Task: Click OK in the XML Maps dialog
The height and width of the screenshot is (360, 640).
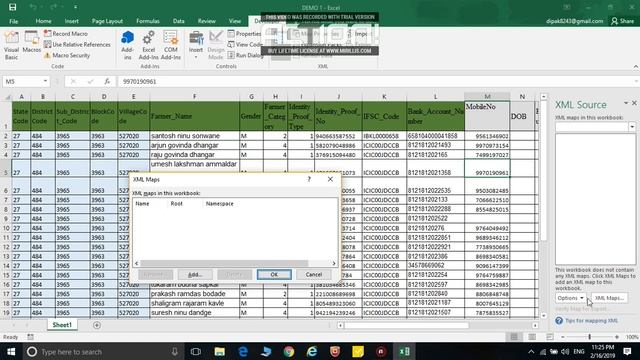Action: 274,275
